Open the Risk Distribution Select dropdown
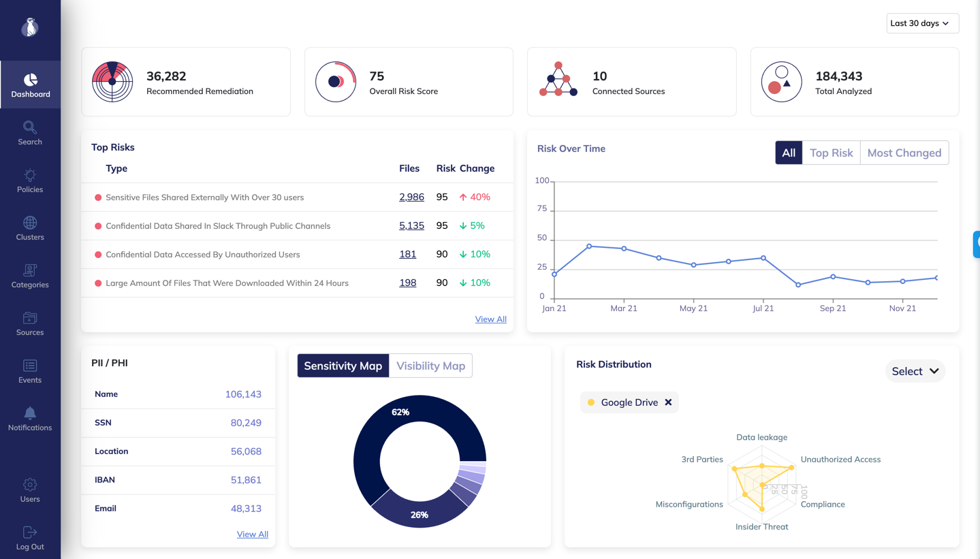The image size is (980, 559). 915,371
